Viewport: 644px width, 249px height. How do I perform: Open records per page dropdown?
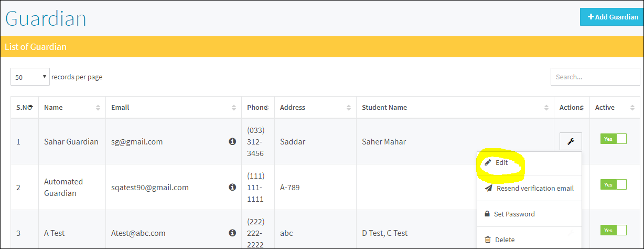point(30,77)
